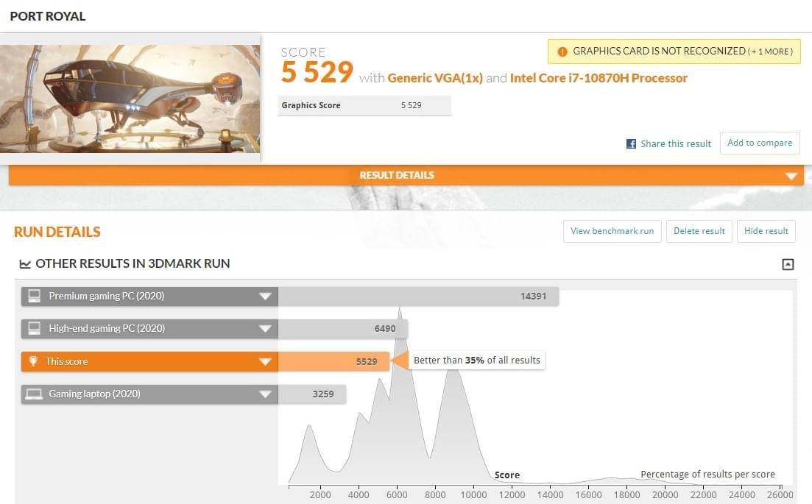The height and width of the screenshot is (504, 812).
Task: Expand the This score dropdown arrow
Action: (x=265, y=362)
